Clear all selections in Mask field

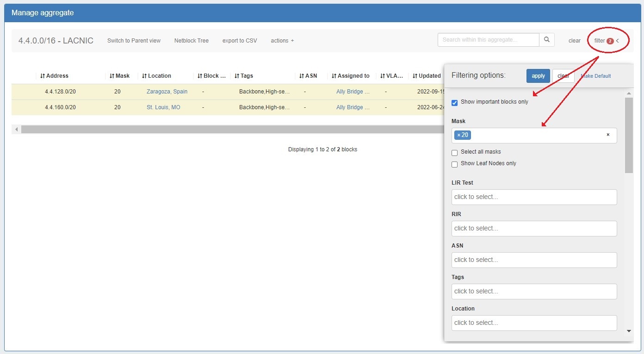pyautogui.click(x=608, y=135)
